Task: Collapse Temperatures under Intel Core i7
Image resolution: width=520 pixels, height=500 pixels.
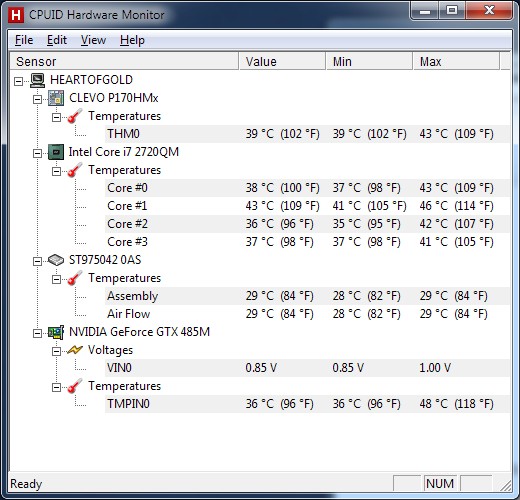Action: (x=56, y=171)
